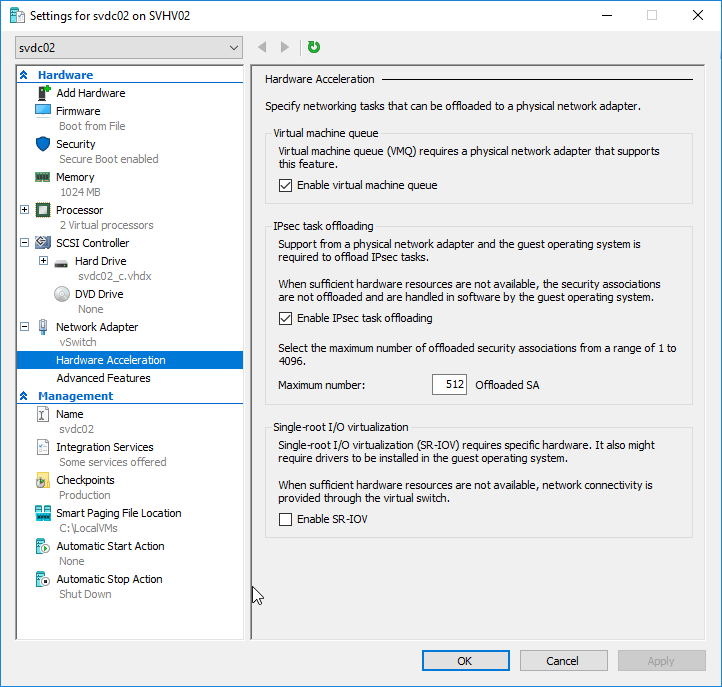Select Hardware Acceleration under Network Adapter
The height and width of the screenshot is (687, 722).
130,360
